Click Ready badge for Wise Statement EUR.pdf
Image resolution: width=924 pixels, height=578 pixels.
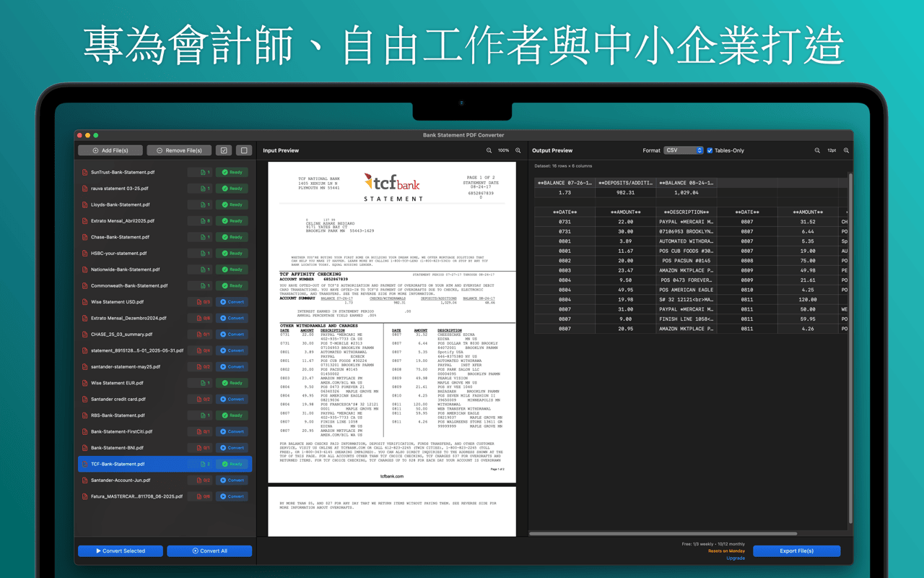point(232,383)
